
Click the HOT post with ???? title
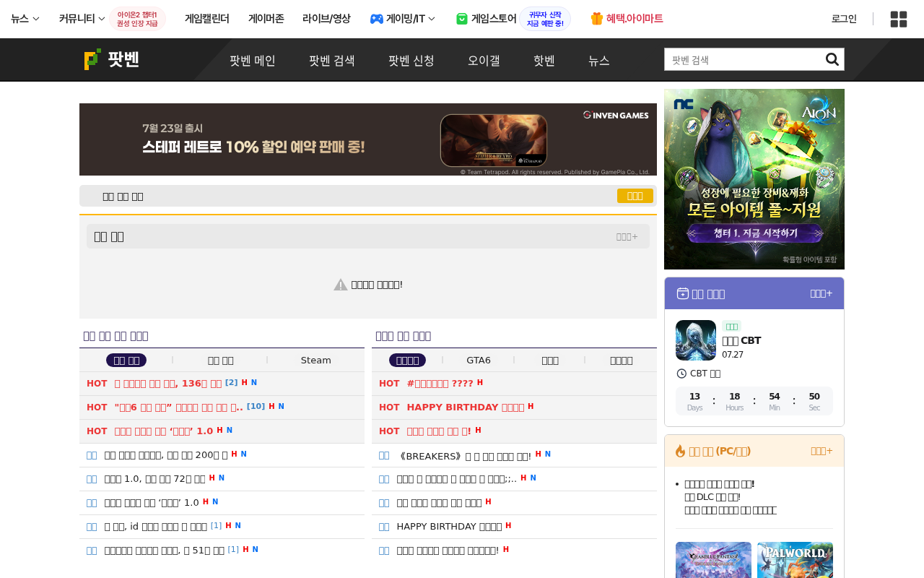tap(440, 383)
